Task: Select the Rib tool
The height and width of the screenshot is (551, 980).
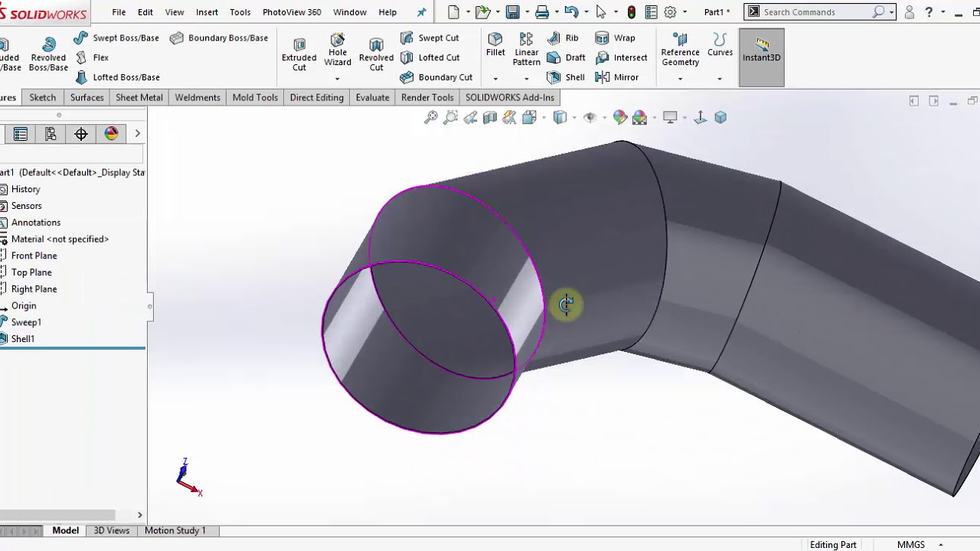Action: (563, 37)
